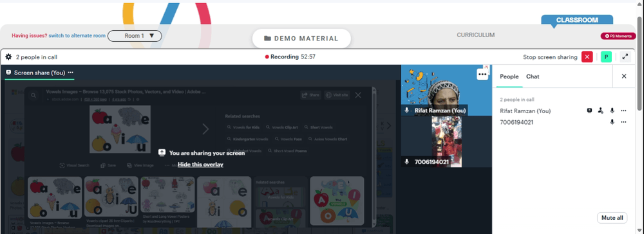Mute 7006194021's microphone in People list
The width and height of the screenshot is (644, 234).
612,122
